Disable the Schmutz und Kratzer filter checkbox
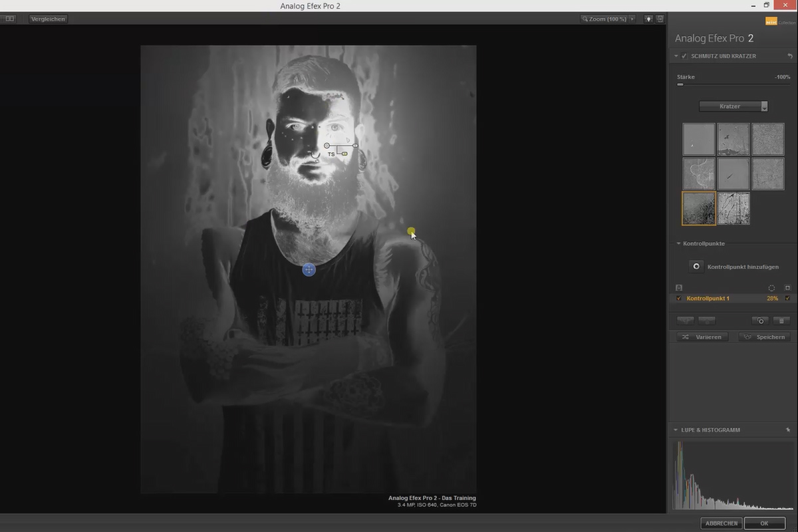 [x=684, y=57]
